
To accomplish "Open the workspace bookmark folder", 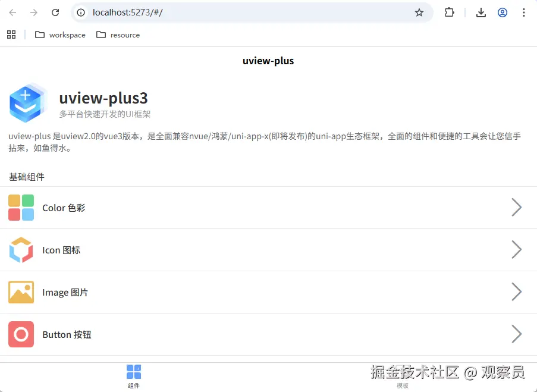I will point(60,35).
